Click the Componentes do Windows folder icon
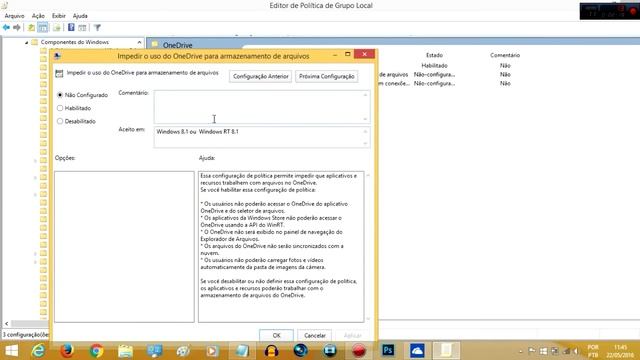 [x=35, y=42]
